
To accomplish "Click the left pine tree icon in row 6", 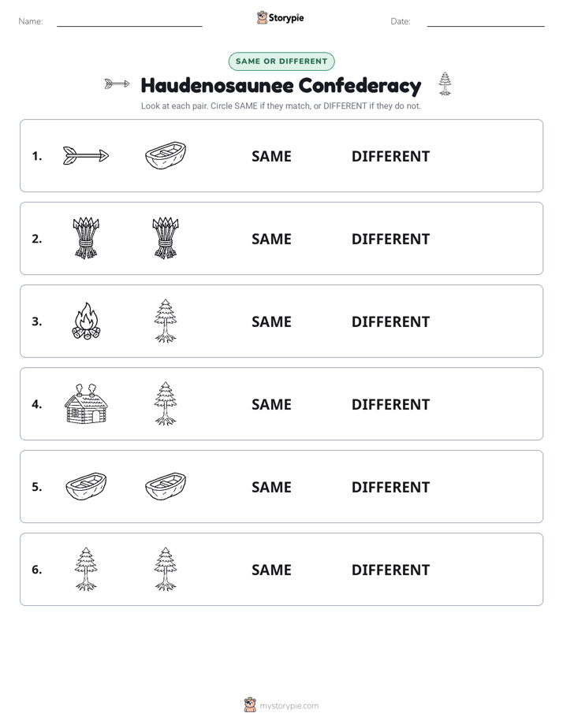I will 86,569.
